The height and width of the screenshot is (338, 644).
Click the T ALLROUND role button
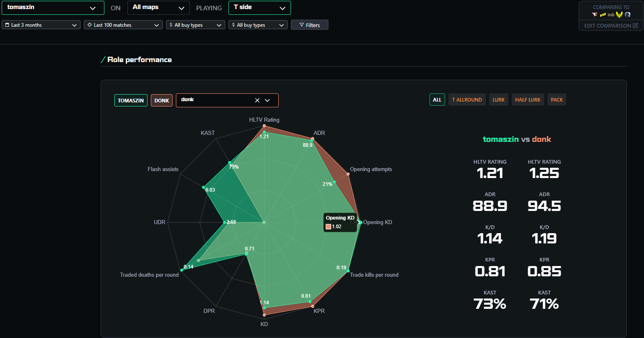(467, 100)
